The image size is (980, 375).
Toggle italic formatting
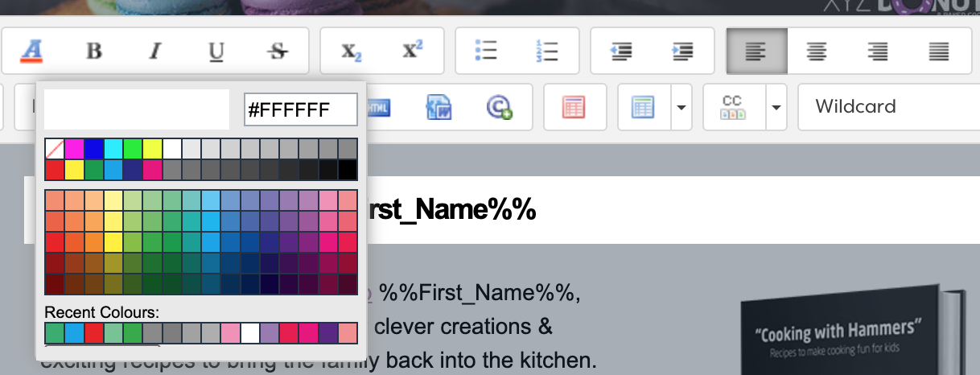click(155, 52)
